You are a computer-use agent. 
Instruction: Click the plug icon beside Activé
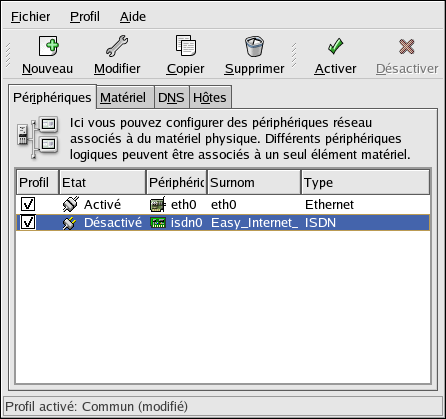coord(71,204)
